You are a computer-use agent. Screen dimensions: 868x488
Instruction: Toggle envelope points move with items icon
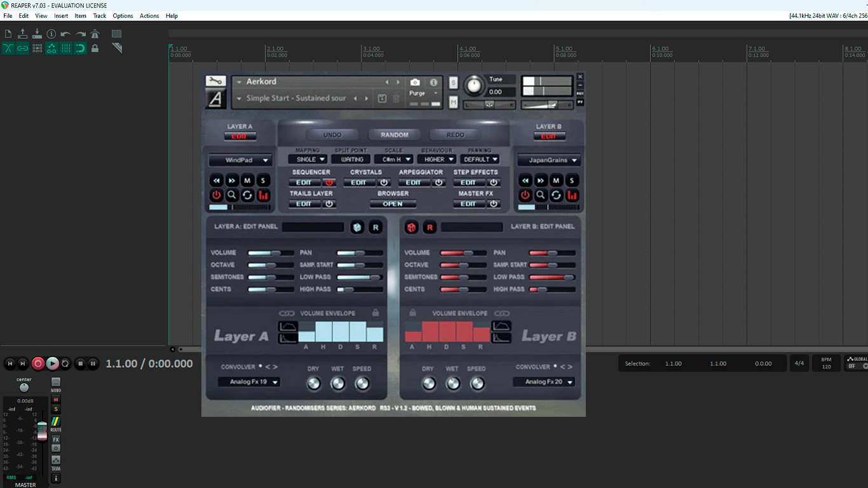click(51, 48)
